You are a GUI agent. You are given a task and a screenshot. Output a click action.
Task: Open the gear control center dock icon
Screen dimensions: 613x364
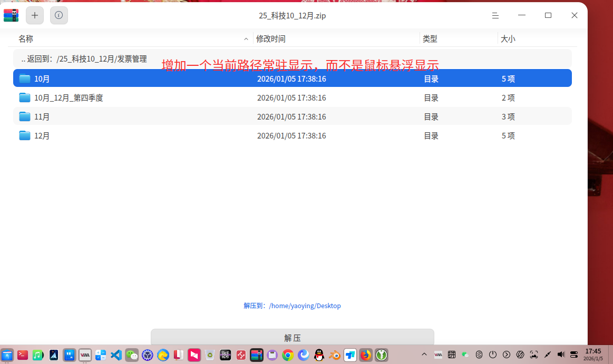[x=148, y=355]
